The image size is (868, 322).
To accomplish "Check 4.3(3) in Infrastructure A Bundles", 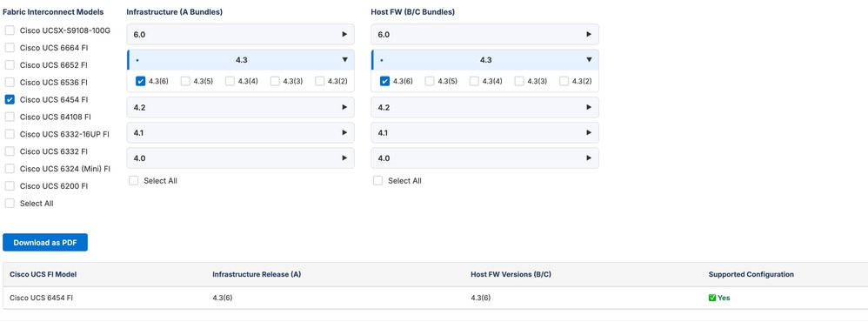I will click(x=275, y=82).
